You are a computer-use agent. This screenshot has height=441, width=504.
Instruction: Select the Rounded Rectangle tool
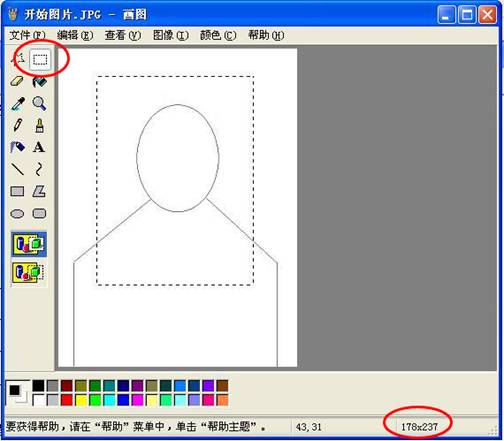pyautogui.click(x=39, y=213)
